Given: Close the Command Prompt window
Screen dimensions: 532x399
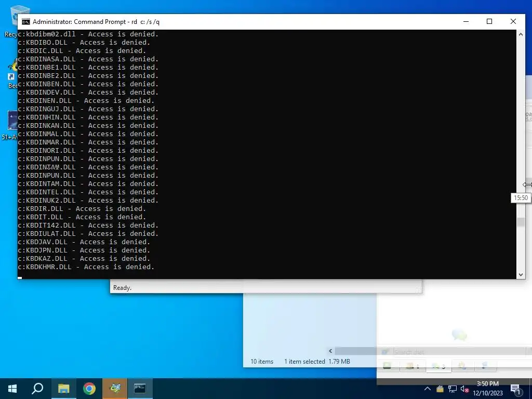Looking at the screenshot, I should (513, 21).
